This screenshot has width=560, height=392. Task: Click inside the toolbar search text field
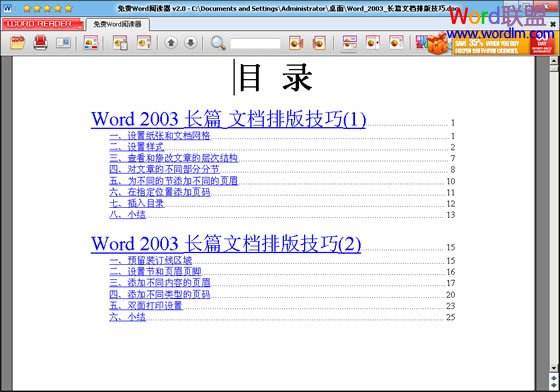255,44
